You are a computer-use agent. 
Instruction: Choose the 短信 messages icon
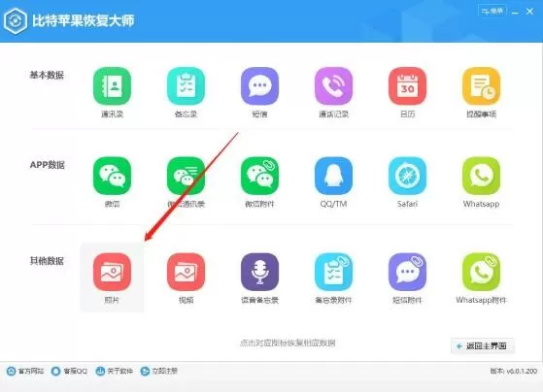pos(259,86)
